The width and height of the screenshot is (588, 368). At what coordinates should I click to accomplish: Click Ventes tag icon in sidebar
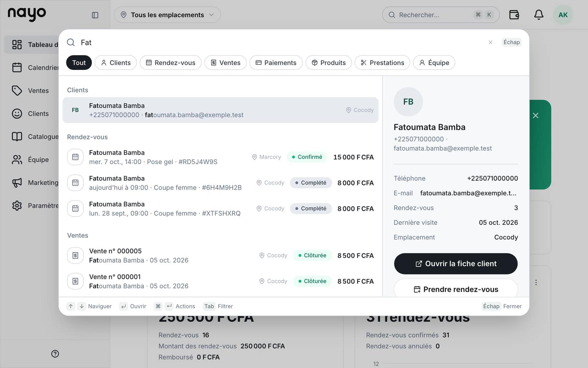click(17, 91)
